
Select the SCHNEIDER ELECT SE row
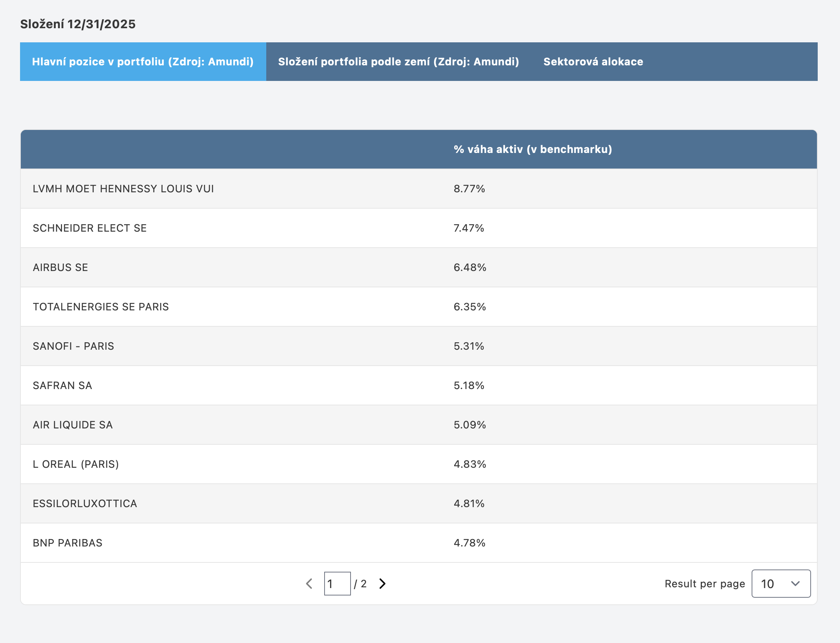89,228
